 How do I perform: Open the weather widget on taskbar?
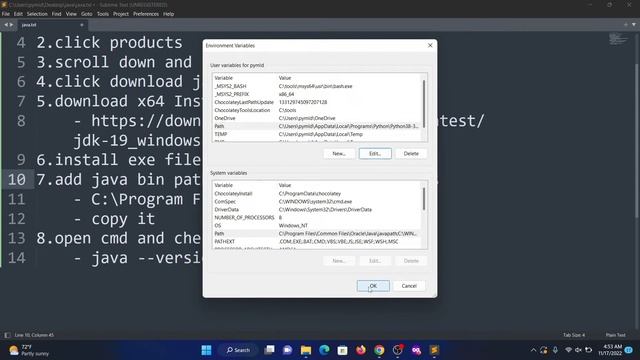click(29, 350)
